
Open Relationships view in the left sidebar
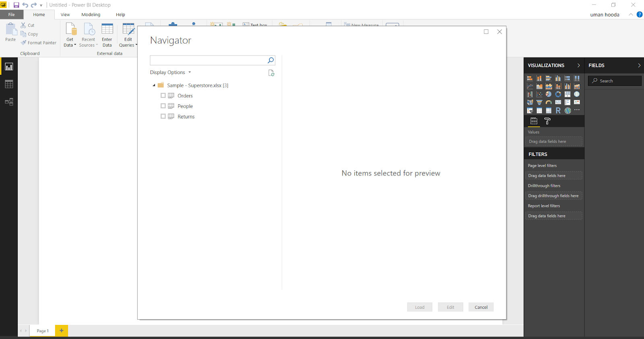(9, 102)
